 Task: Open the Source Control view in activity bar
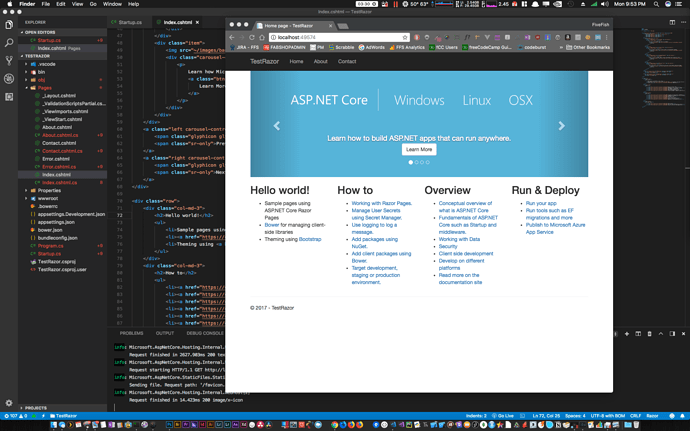(x=9, y=61)
